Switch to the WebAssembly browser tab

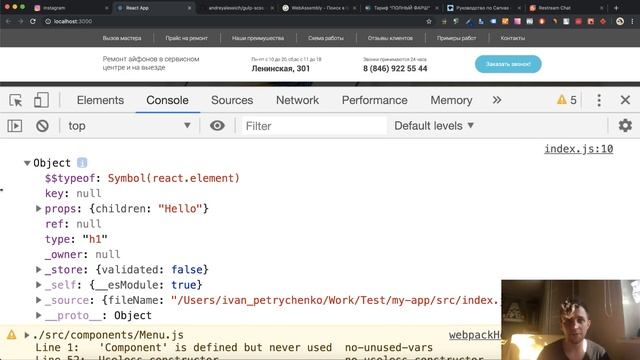point(319,8)
